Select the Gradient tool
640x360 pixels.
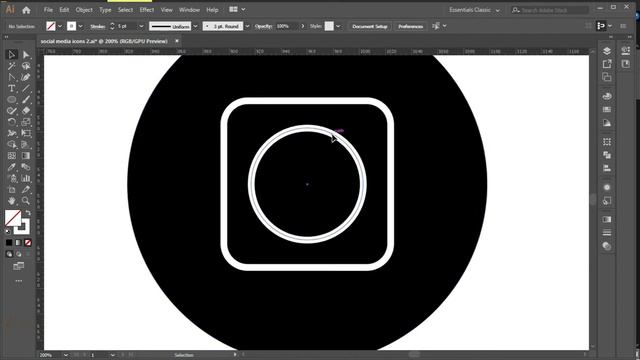26,156
